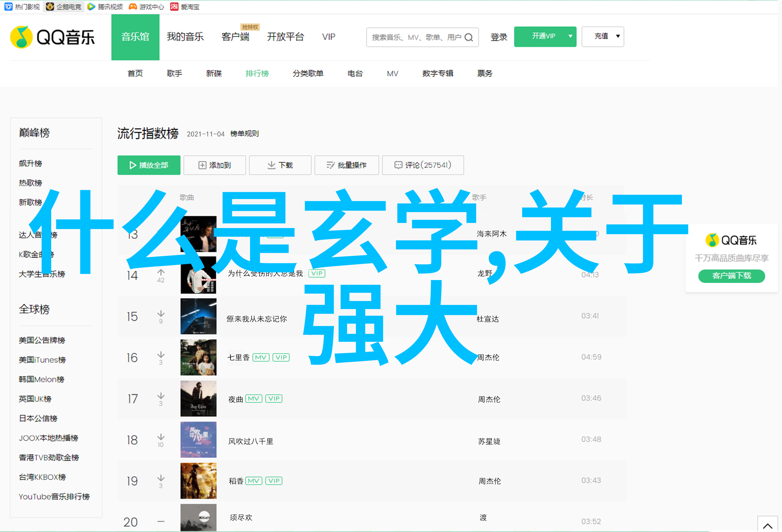Open the 开放平台 tab
782x532 pixels.
285,37
